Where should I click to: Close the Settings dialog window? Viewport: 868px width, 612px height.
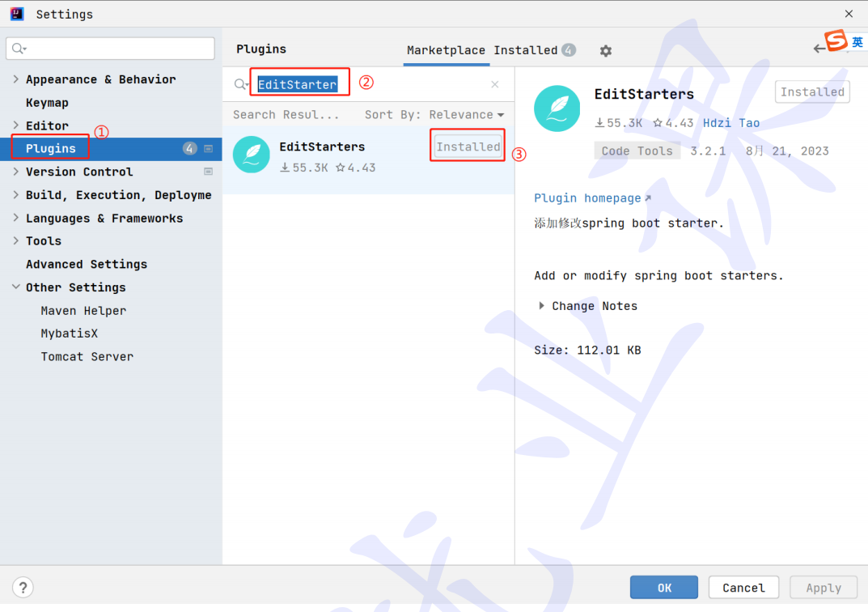click(x=849, y=14)
